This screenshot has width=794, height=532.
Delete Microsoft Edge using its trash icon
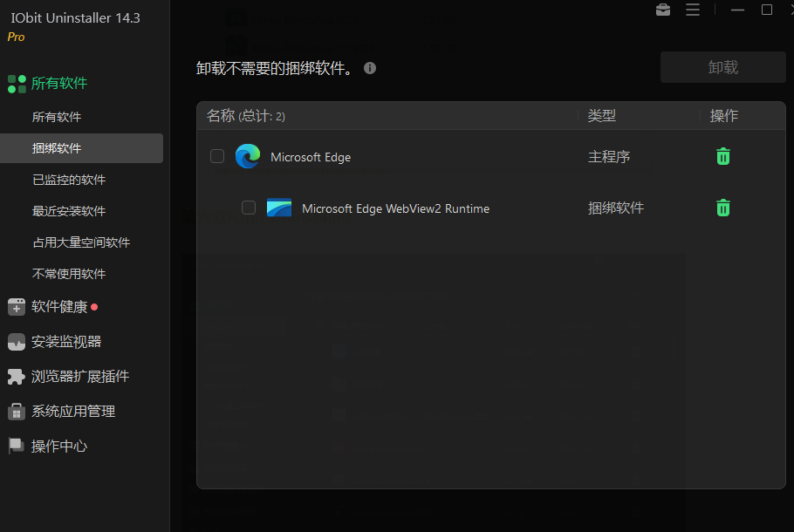point(723,156)
